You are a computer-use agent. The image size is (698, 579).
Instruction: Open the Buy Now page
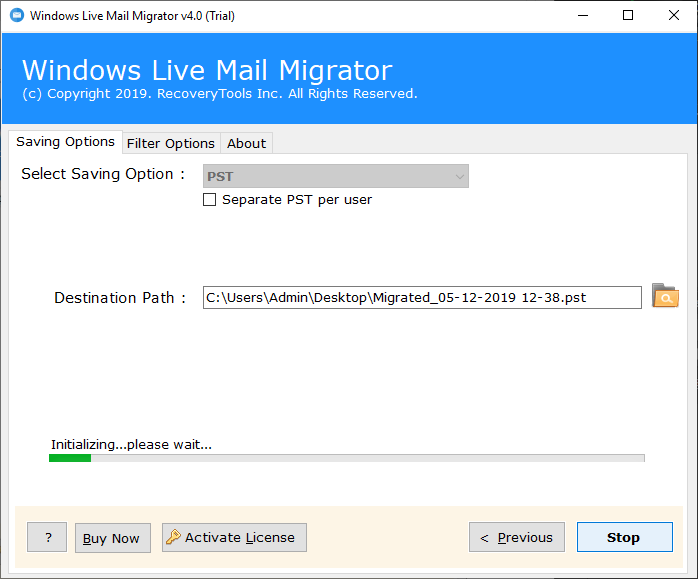click(113, 538)
